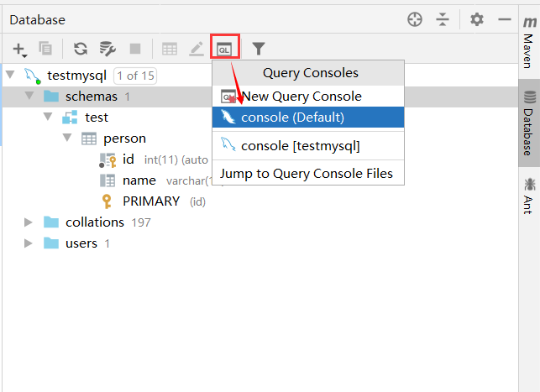Click the Stop square toolbar icon
The height and width of the screenshot is (392, 540).
(x=135, y=49)
